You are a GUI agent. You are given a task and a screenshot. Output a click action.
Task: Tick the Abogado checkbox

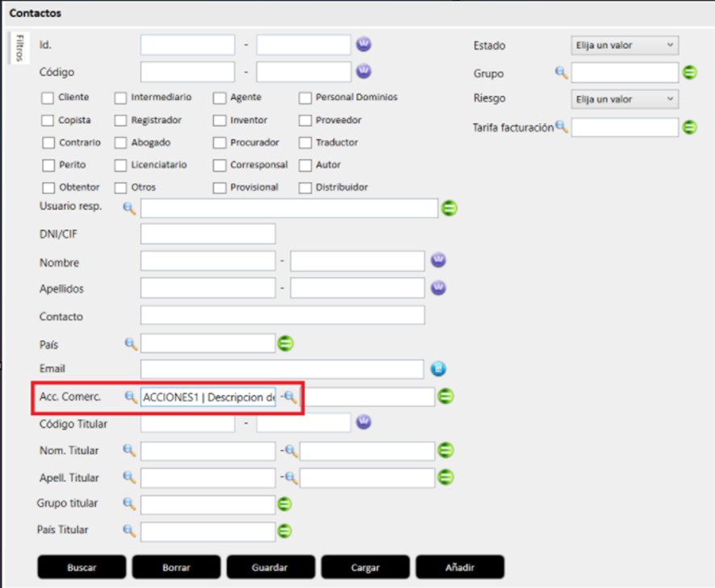point(120,143)
